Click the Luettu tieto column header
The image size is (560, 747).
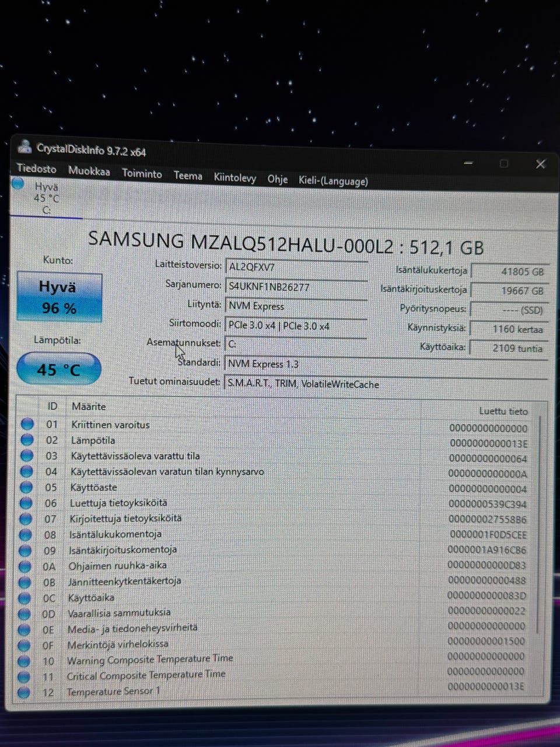click(x=503, y=411)
